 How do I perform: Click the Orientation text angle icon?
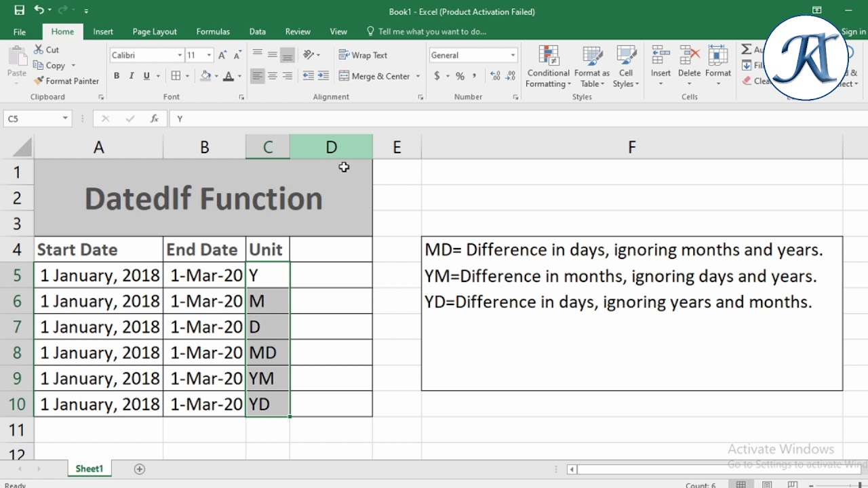[309, 55]
